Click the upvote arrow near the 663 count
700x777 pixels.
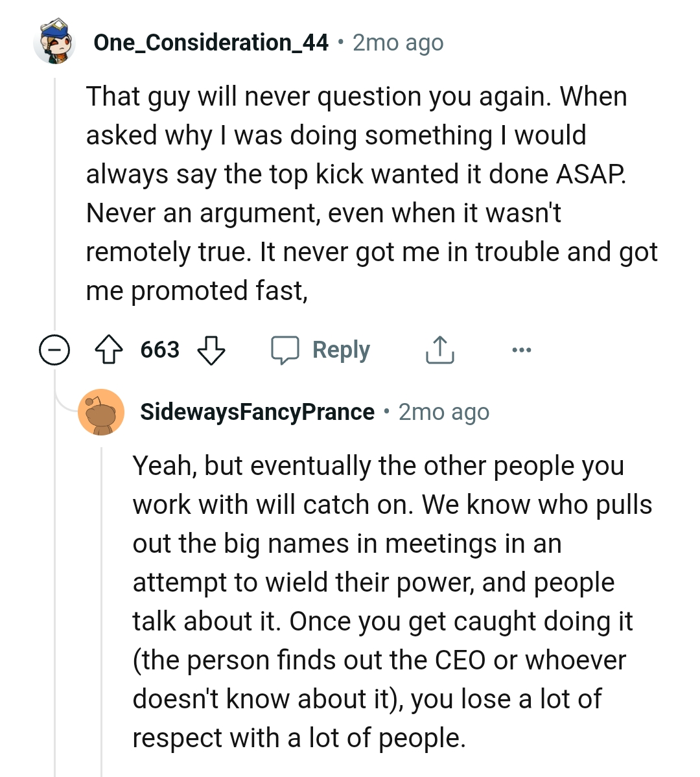click(x=110, y=349)
